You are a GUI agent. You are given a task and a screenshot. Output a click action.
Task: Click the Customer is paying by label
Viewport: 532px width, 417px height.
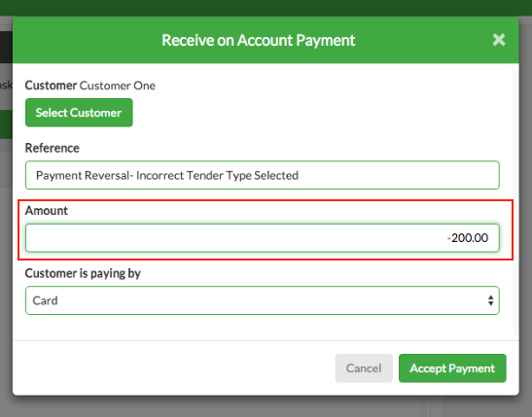tap(83, 273)
